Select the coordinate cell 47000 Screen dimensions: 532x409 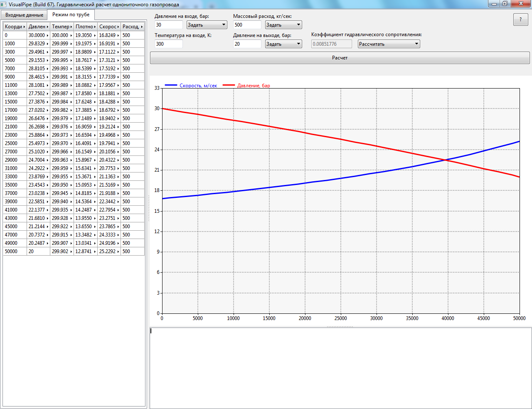15,235
